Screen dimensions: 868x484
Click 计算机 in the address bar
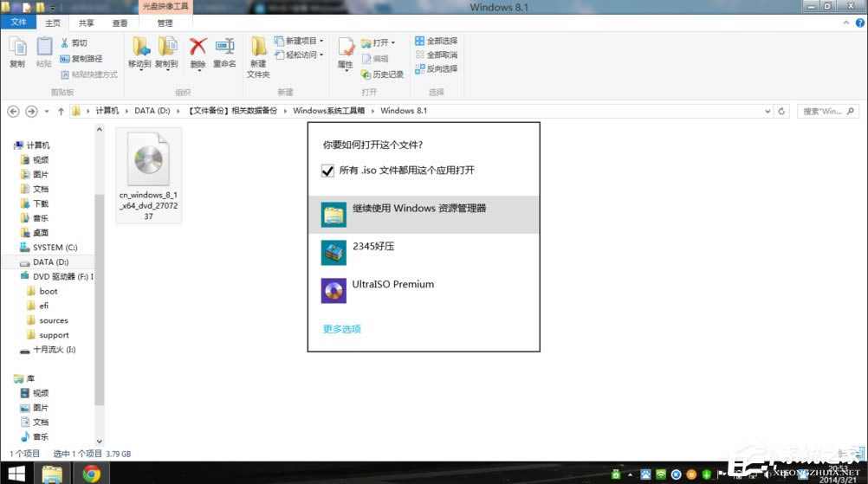point(107,111)
